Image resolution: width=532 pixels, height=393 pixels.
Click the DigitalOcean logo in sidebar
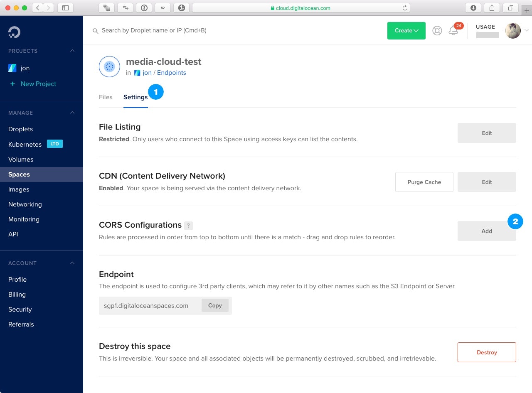14,32
